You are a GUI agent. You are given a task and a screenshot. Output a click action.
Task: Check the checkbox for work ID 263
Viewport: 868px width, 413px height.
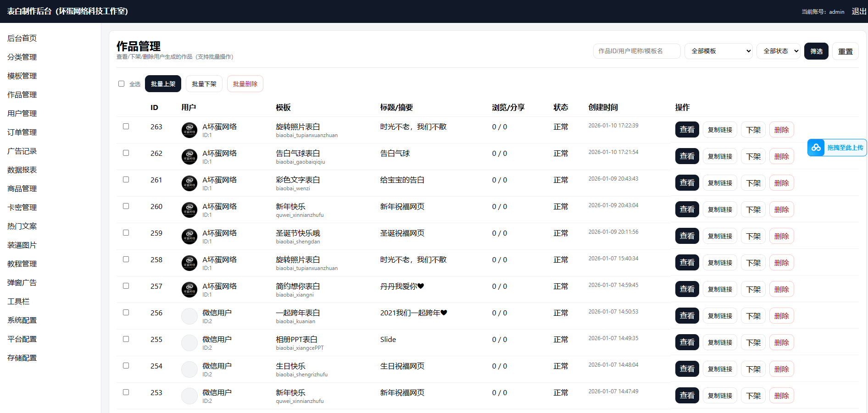(x=126, y=127)
